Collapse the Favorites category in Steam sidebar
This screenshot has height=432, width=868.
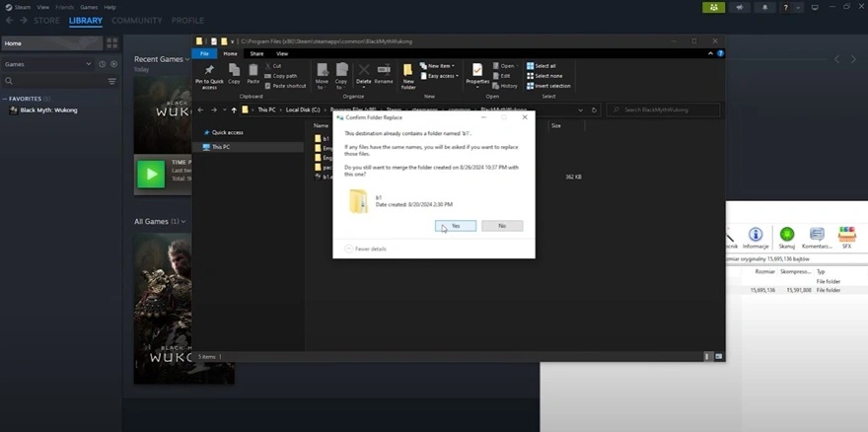(6, 99)
